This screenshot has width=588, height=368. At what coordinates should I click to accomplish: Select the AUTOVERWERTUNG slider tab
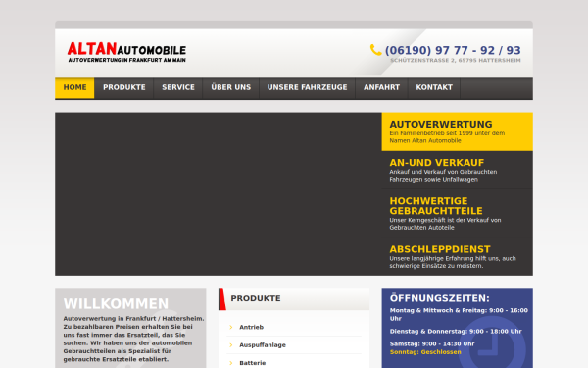coord(457,131)
